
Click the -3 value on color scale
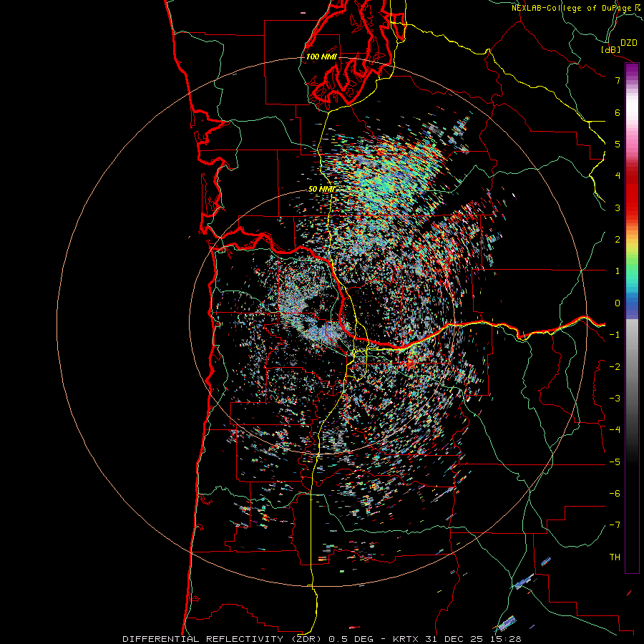615,399
